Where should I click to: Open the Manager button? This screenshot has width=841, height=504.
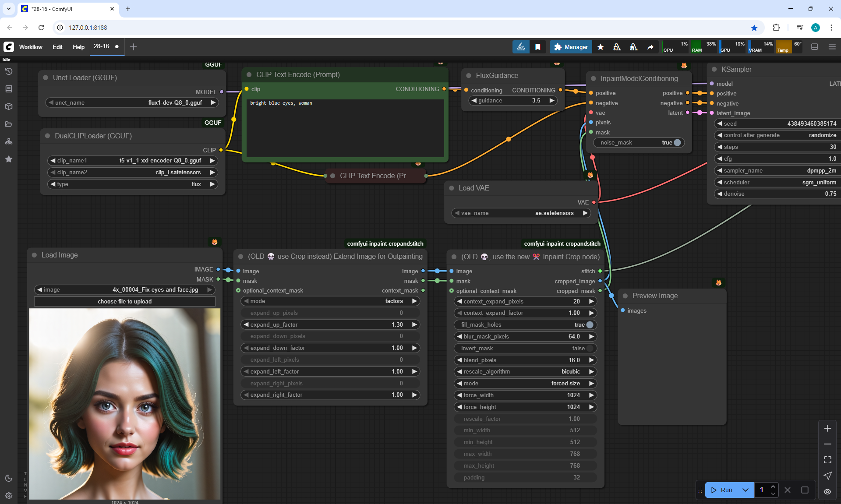click(x=571, y=47)
